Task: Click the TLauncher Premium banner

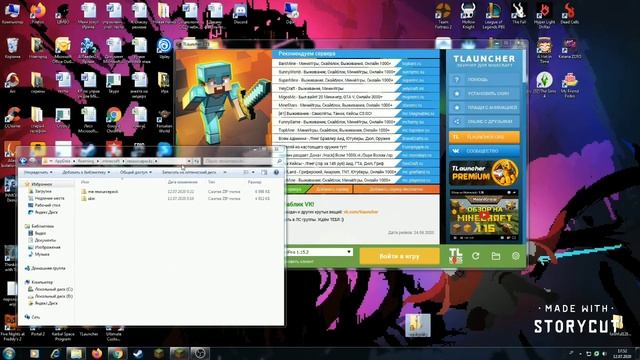Action: (484, 173)
